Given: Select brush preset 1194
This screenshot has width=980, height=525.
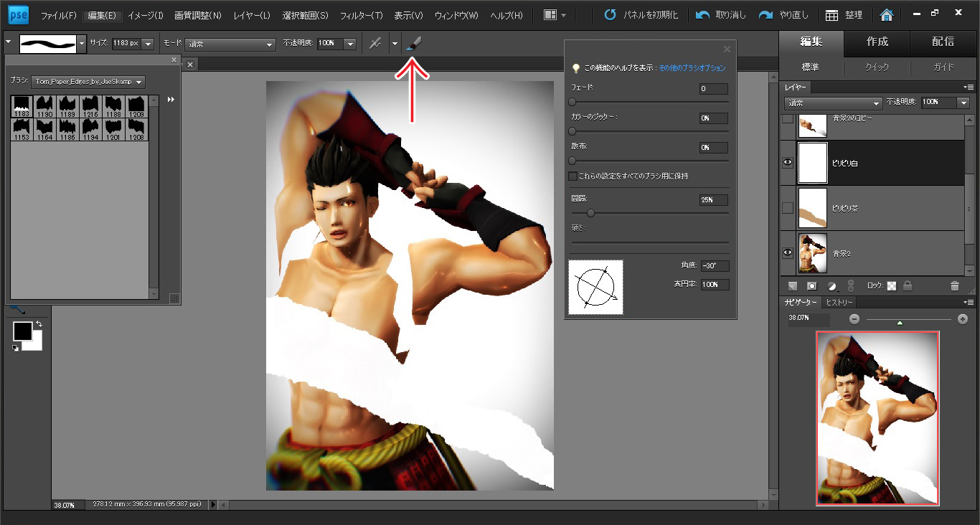Looking at the screenshot, I should (90, 130).
